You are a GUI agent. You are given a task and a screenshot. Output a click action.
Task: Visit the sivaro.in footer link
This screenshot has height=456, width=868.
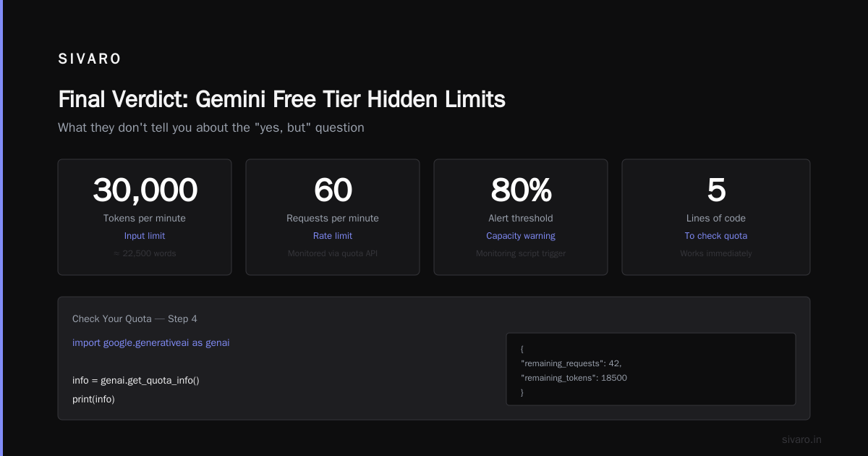point(802,439)
